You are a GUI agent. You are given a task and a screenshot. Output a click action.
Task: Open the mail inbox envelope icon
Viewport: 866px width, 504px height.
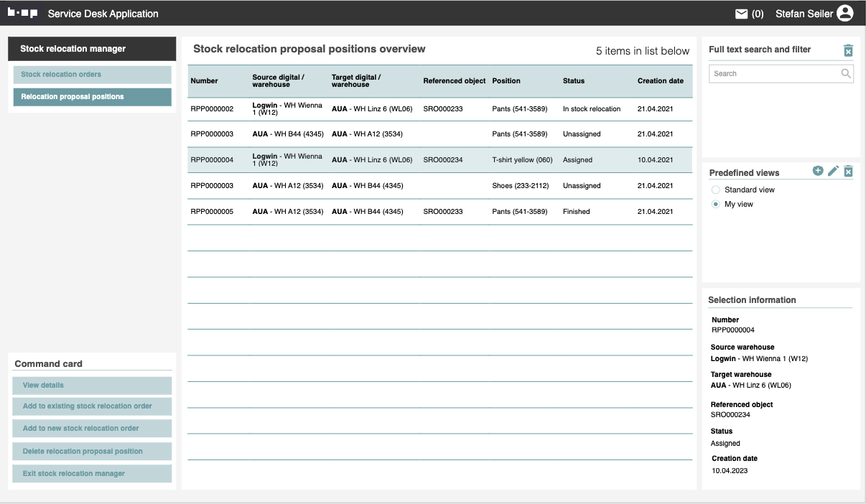[742, 14]
